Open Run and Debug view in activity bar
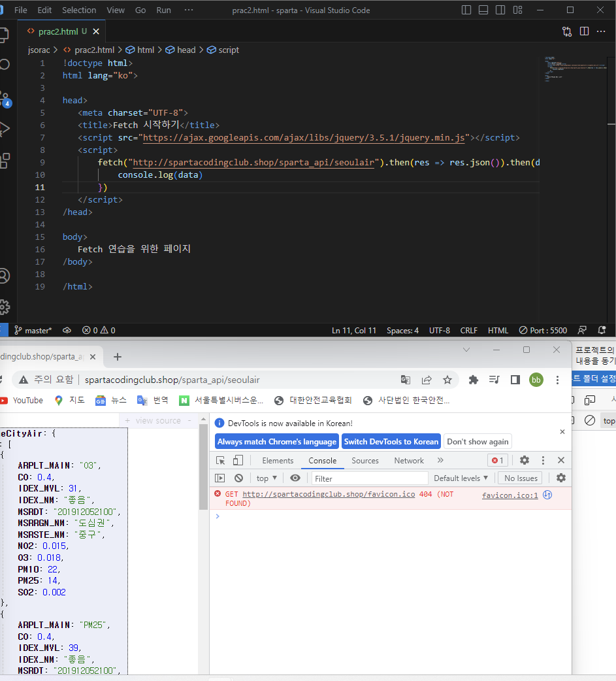Image resolution: width=616 pixels, height=681 pixels. [5, 129]
